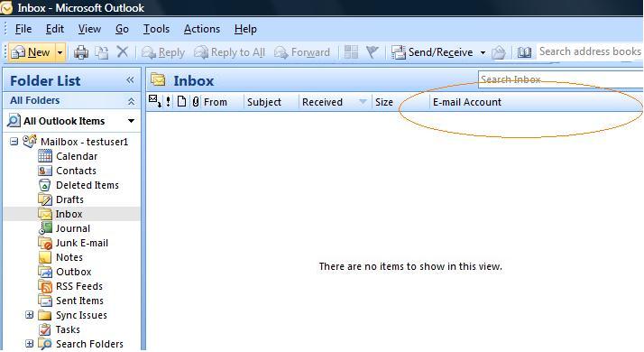Click the Send/Receive button

click(x=432, y=52)
